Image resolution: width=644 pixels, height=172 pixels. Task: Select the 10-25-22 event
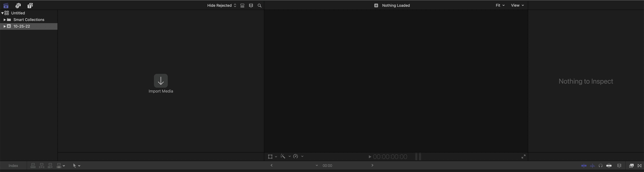(x=22, y=26)
